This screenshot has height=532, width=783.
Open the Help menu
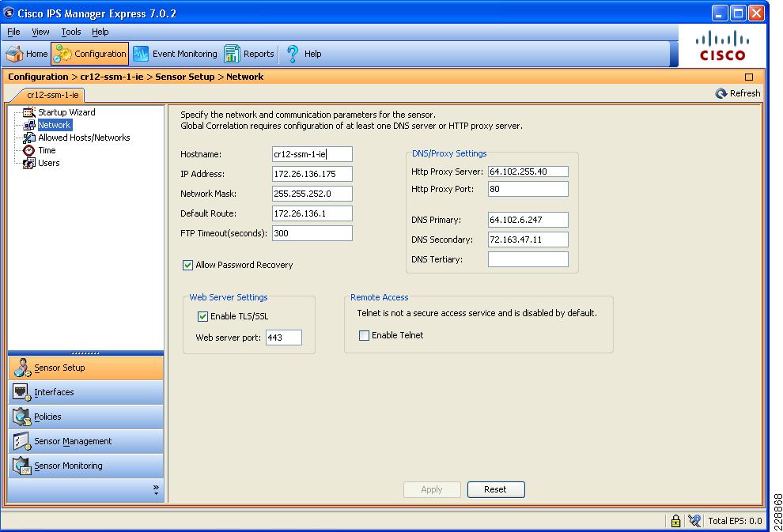point(100,32)
